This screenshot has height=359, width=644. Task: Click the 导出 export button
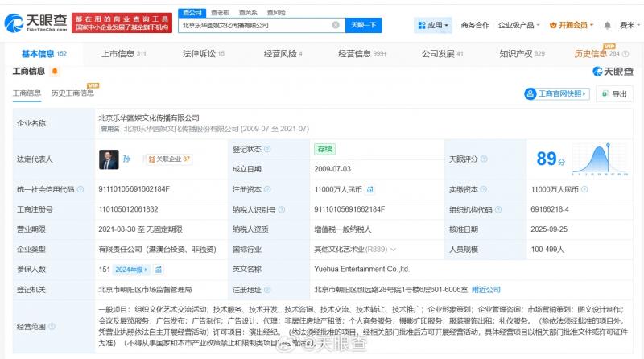tap(614, 94)
